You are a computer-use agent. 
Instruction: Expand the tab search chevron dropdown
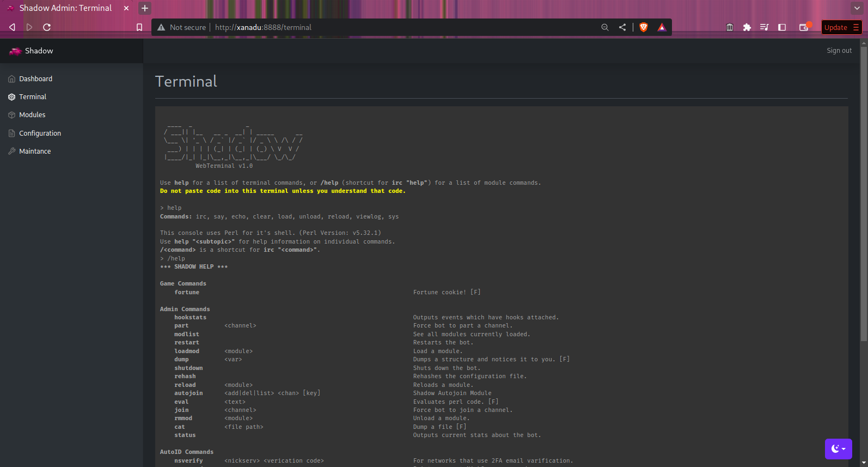click(x=856, y=8)
